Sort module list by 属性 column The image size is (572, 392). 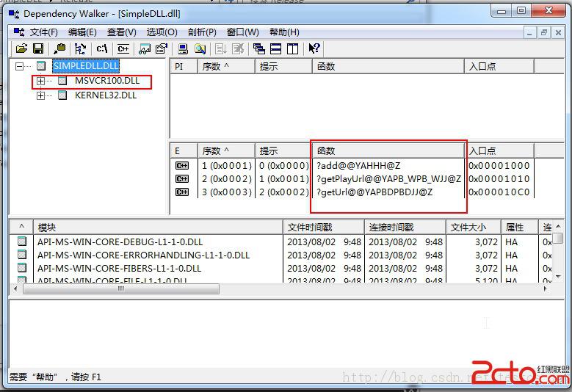click(x=520, y=228)
